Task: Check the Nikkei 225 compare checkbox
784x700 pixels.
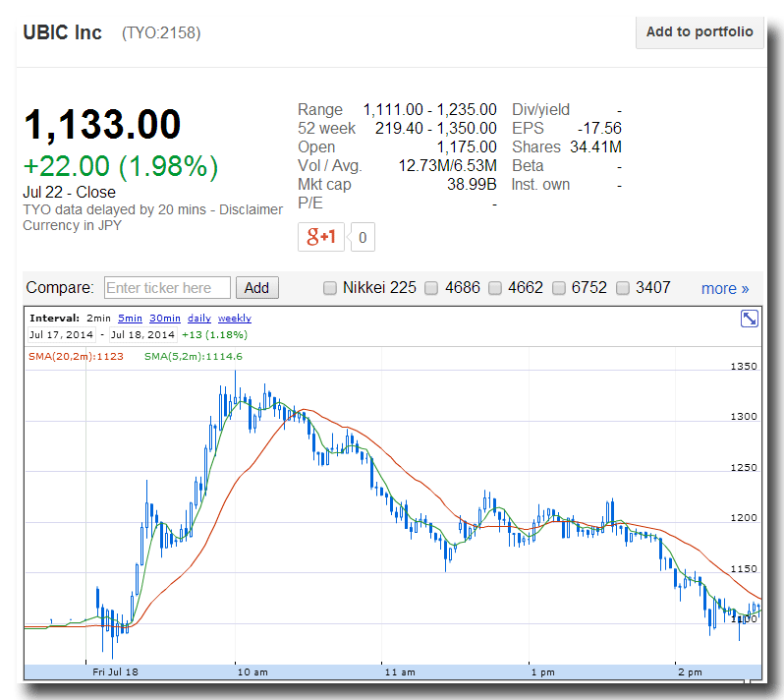Action: tap(330, 288)
